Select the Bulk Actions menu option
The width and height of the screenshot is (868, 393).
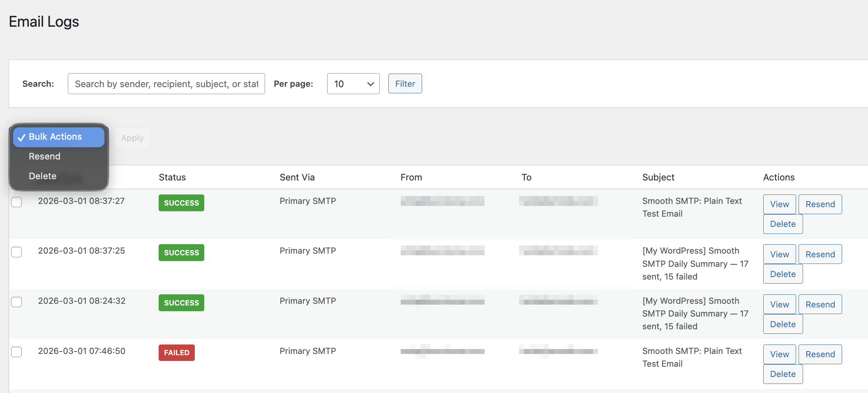tap(55, 137)
